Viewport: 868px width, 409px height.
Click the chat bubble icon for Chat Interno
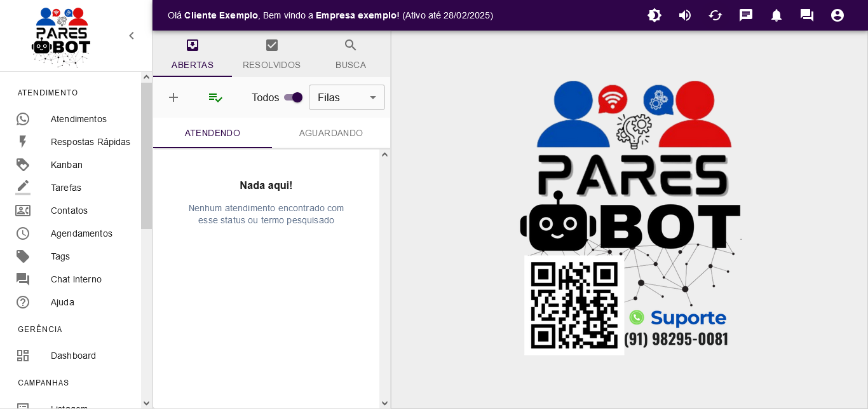coord(23,279)
